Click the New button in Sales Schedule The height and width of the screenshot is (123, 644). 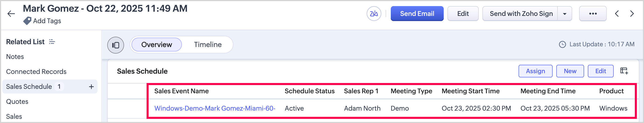coord(570,71)
